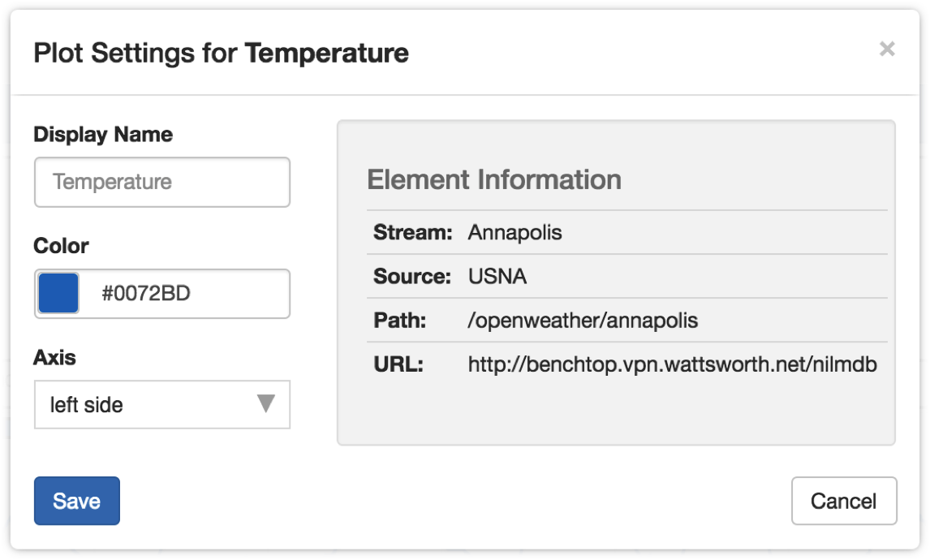Click the Axis label
This screenshot has width=930, height=560.
[54, 358]
